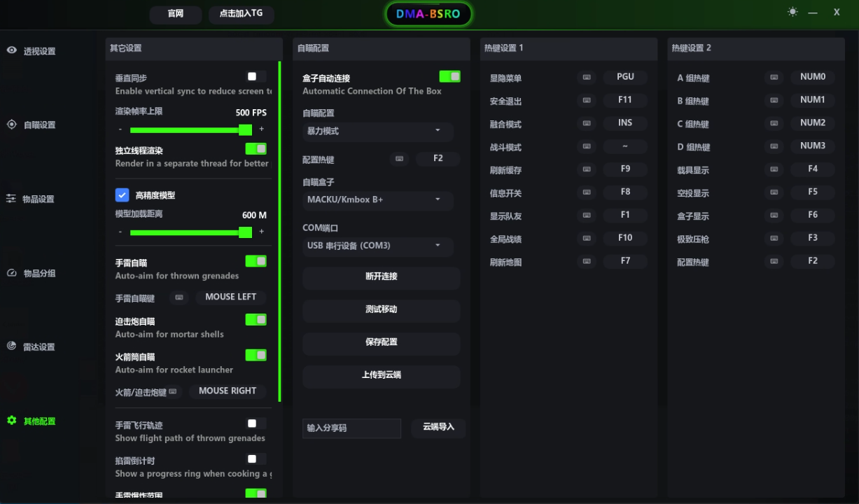Click keyboard icon next to 显隐菜单

(x=587, y=77)
